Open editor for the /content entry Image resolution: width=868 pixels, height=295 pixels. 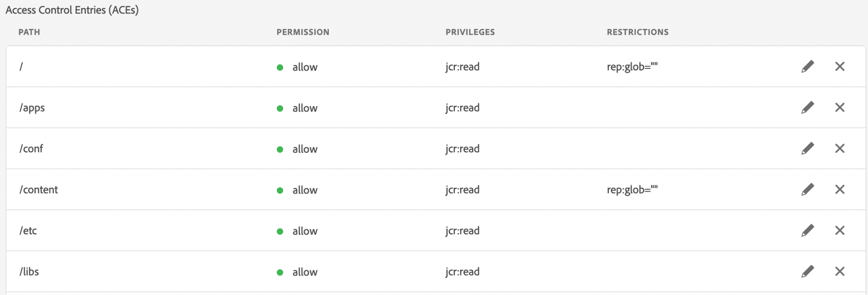click(x=807, y=189)
